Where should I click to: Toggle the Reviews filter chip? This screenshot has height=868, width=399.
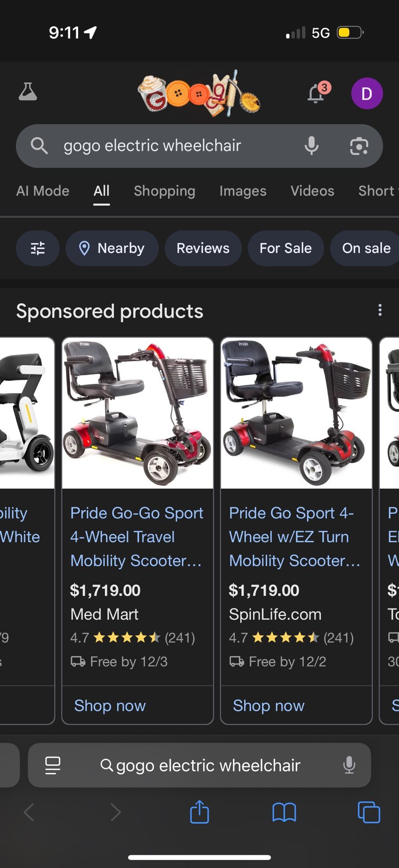pos(203,248)
